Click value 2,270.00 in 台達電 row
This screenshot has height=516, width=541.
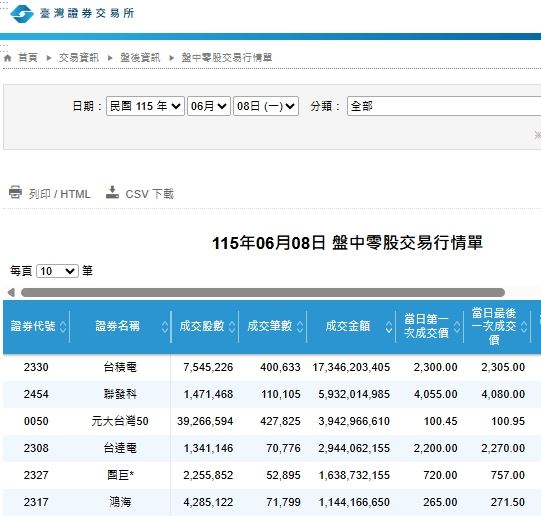click(503, 448)
